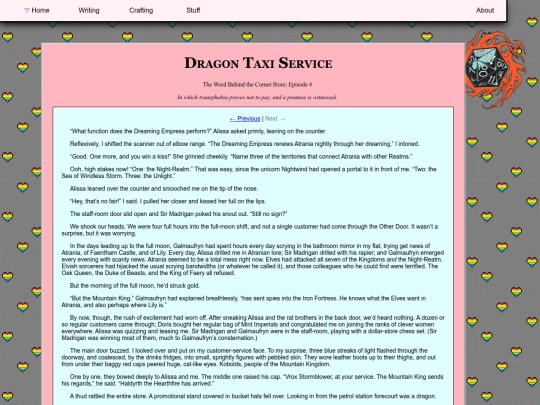Click the paragraph starting 'We shook our heads'
Screen dimensions: 540x405
pos(250,230)
